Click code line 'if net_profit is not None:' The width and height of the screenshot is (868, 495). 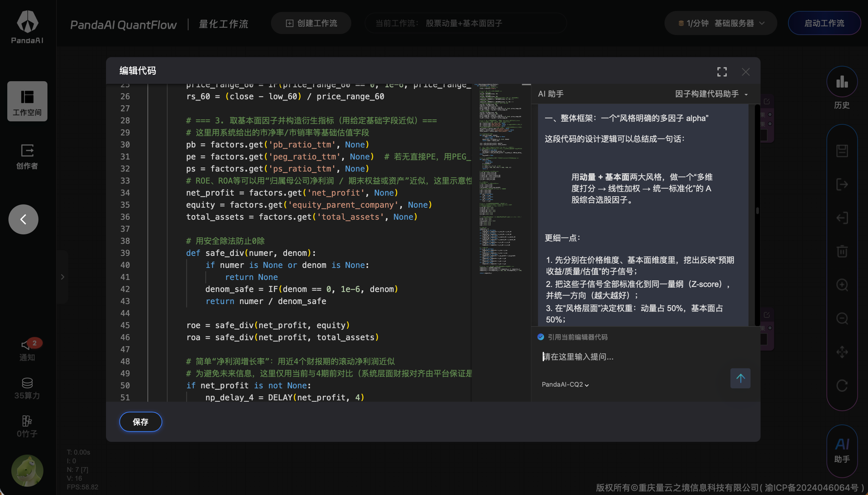[x=249, y=385]
